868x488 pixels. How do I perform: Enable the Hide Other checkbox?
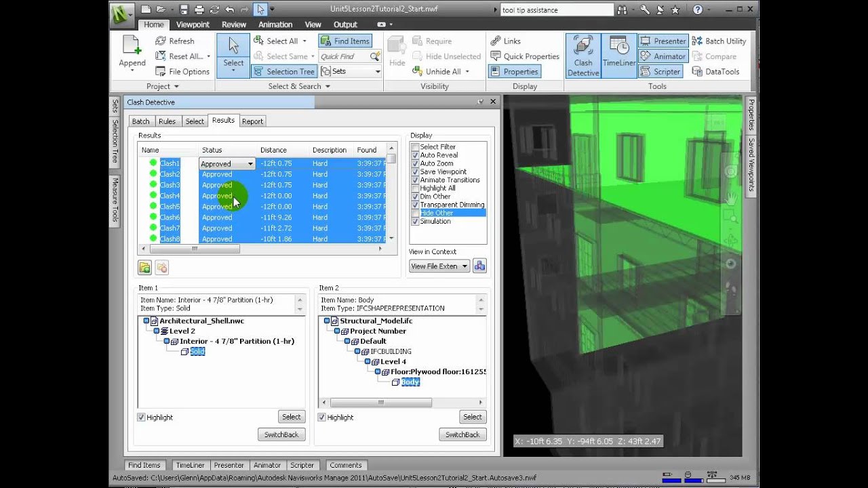click(415, 213)
